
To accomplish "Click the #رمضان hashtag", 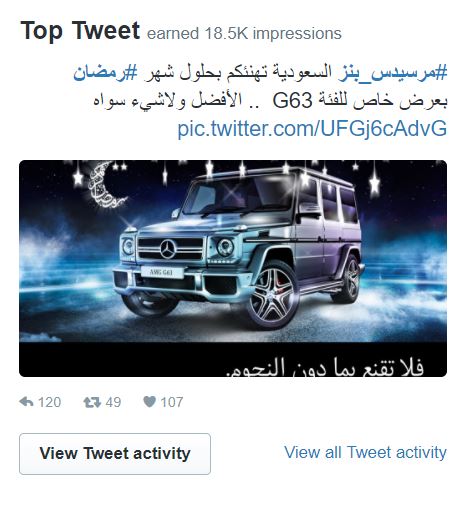I will [105, 72].
